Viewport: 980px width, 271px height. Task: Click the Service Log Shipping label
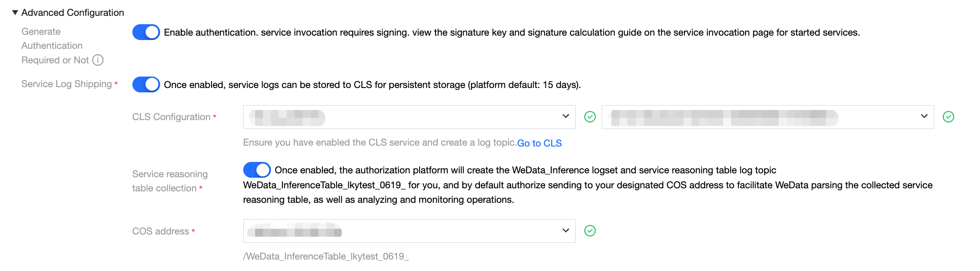pyautogui.click(x=66, y=84)
